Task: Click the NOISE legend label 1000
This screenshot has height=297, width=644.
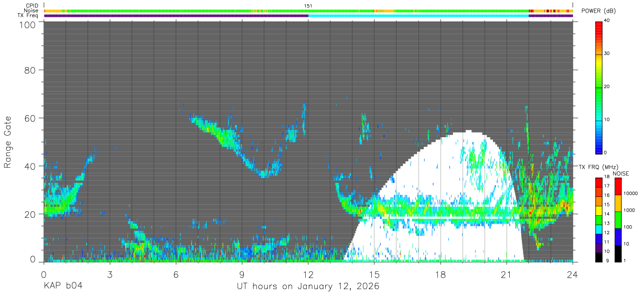Action: tap(629, 210)
